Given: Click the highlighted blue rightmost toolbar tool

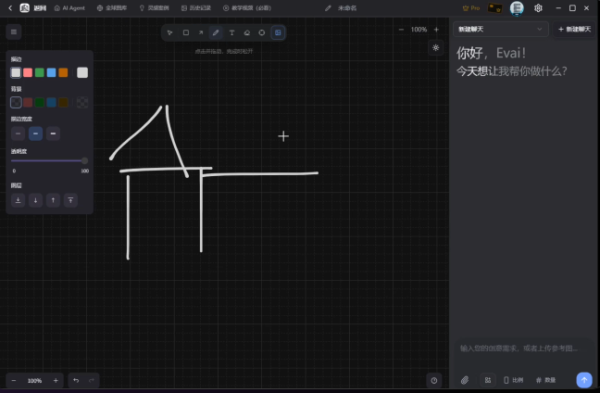Looking at the screenshot, I should click(x=278, y=33).
